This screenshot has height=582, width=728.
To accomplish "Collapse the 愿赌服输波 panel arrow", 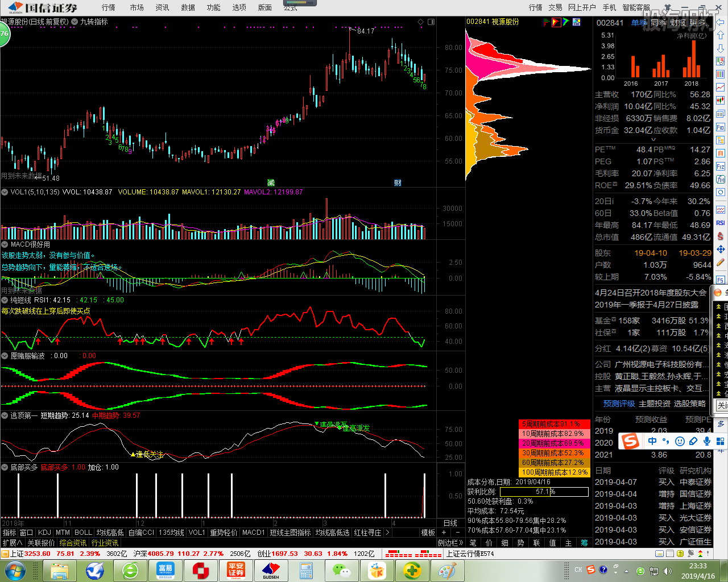I will click(x=5, y=356).
